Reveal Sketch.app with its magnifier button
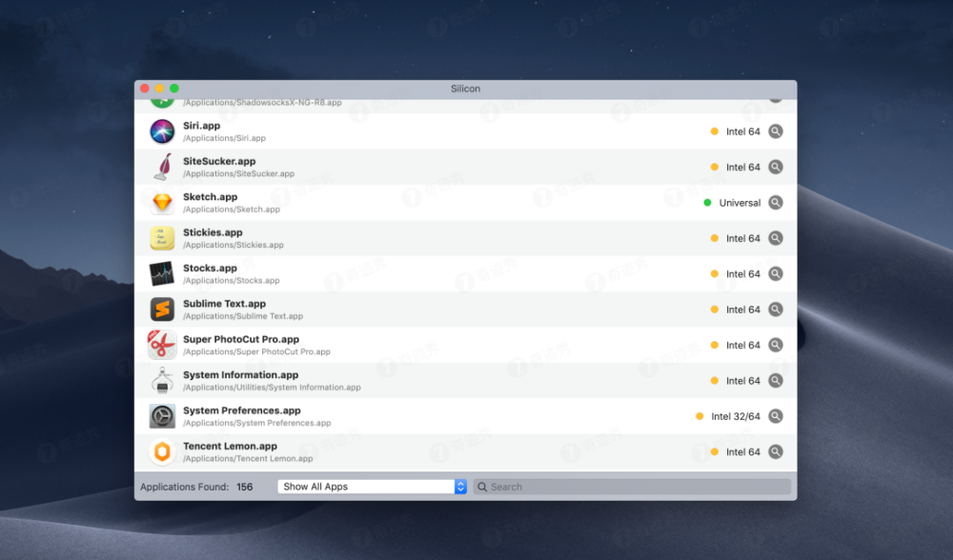This screenshot has height=560, width=953. click(x=776, y=202)
